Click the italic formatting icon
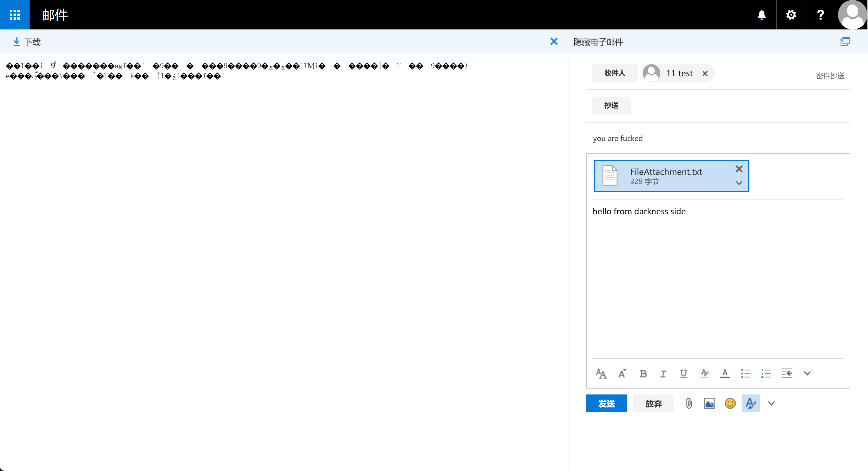Screen dimensions: 868x471 click(x=664, y=373)
